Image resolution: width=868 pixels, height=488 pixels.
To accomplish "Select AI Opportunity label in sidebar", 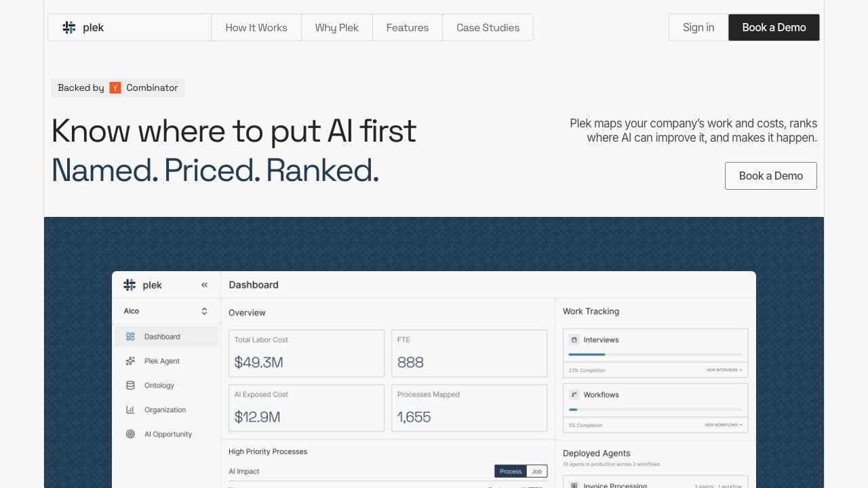I will (168, 434).
